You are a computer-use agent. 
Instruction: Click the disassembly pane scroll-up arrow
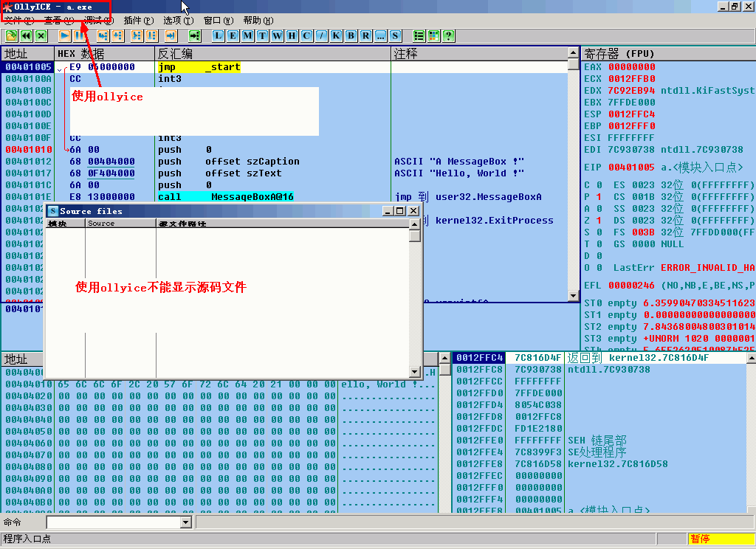click(x=573, y=52)
